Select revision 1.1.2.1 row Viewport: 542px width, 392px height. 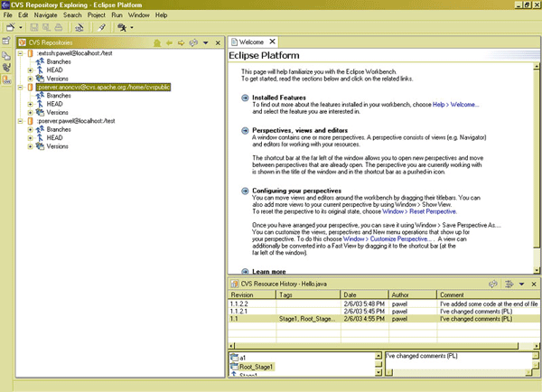coord(384,312)
